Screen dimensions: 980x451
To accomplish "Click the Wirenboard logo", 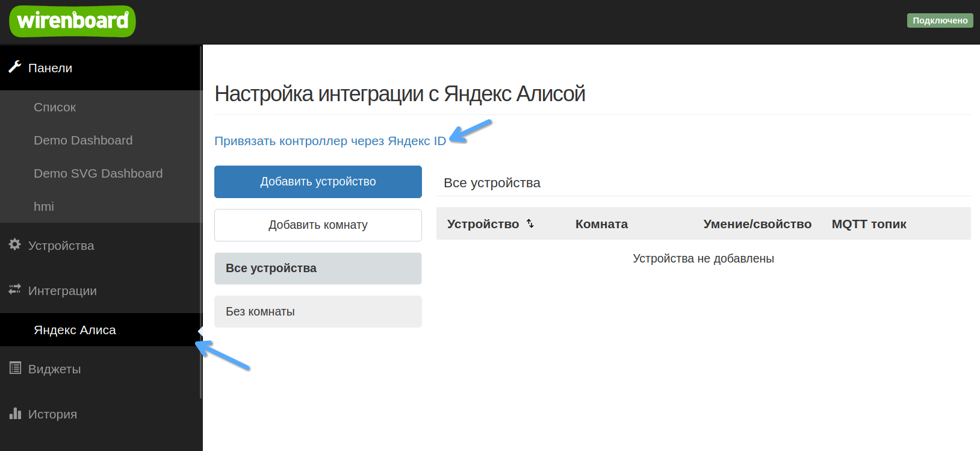I will click(72, 21).
